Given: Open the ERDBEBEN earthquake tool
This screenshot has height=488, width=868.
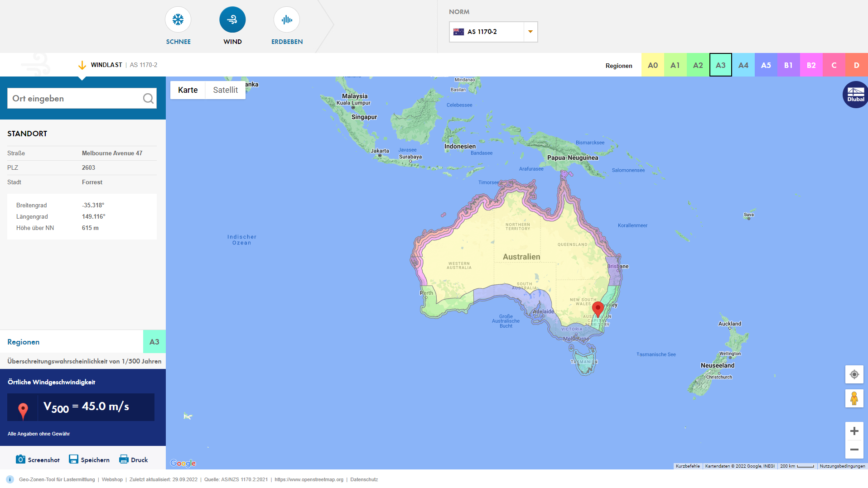Looking at the screenshot, I should pyautogui.click(x=286, y=20).
